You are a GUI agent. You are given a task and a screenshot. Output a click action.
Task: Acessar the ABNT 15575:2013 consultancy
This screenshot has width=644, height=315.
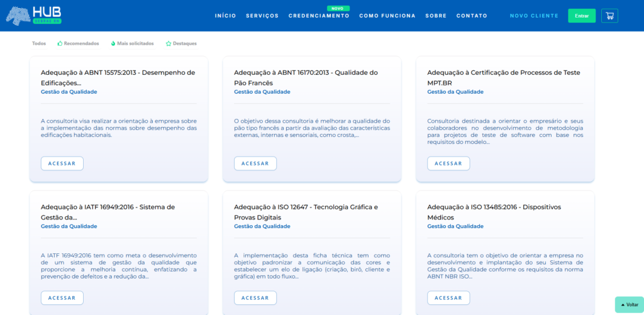(62, 163)
